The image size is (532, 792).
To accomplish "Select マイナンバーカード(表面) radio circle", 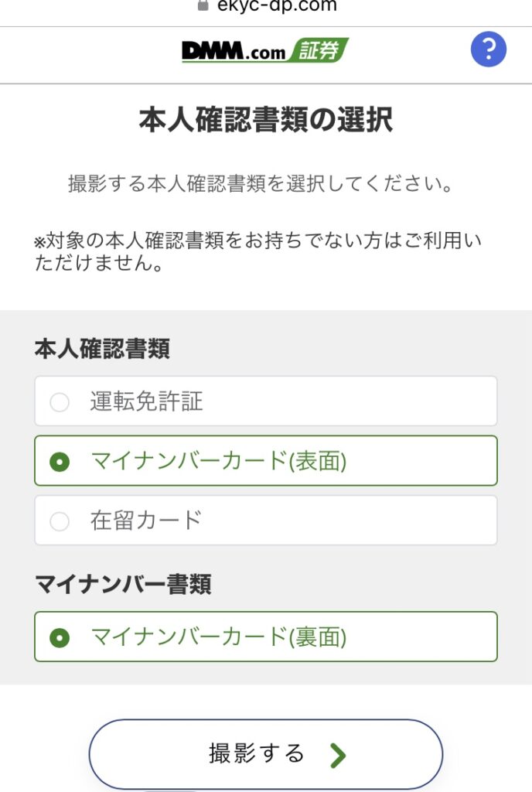I will (60, 462).
